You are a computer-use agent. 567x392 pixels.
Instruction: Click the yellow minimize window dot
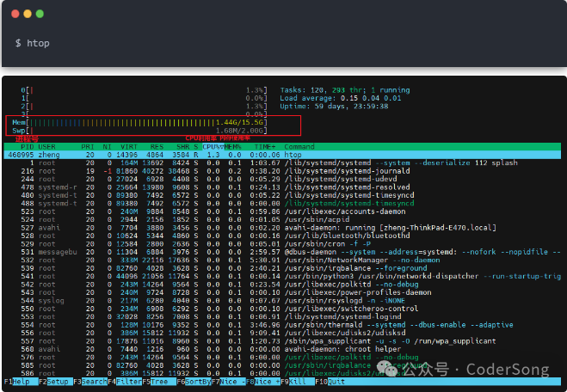click(28, 14)
